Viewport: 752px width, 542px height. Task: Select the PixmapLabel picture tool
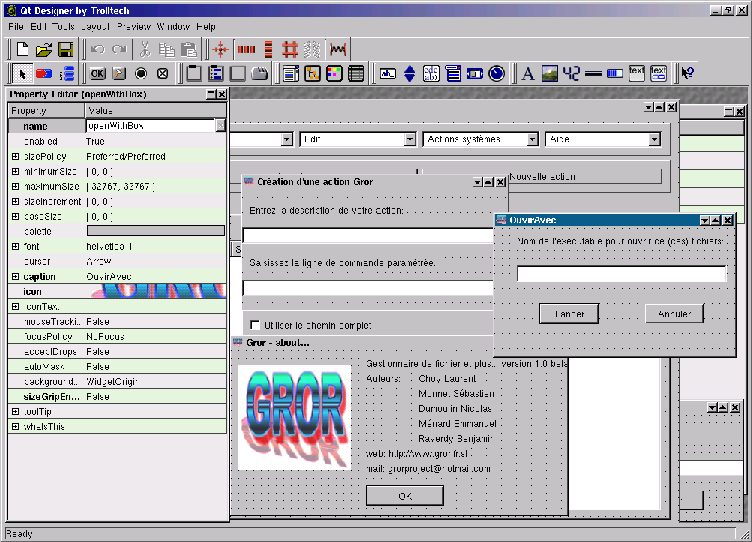tap(550, 73)
